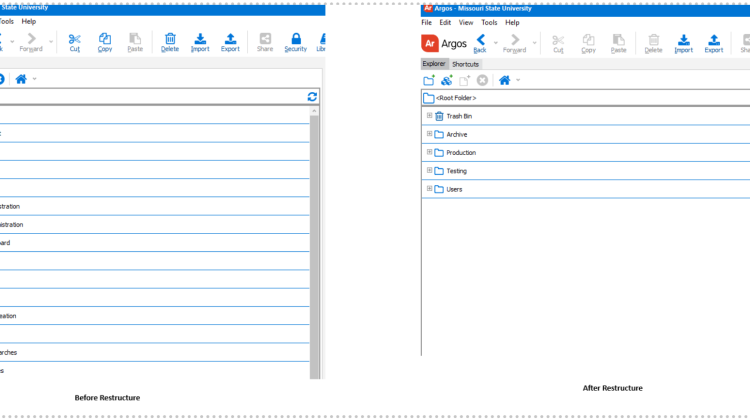Click Copy in the Before Restructure toolbar

click(105, 42)
